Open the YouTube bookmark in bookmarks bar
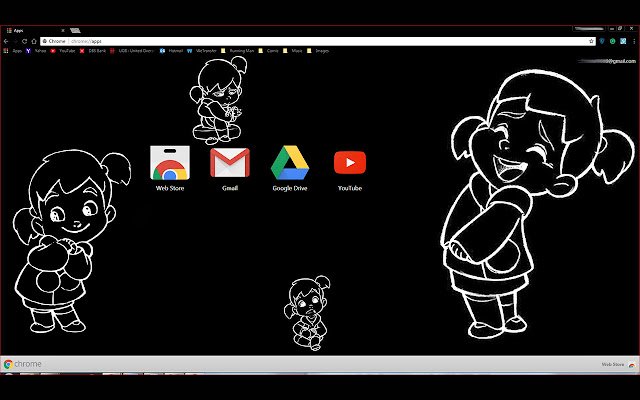Viewport: 640px width, 400px height. (63, 51)
